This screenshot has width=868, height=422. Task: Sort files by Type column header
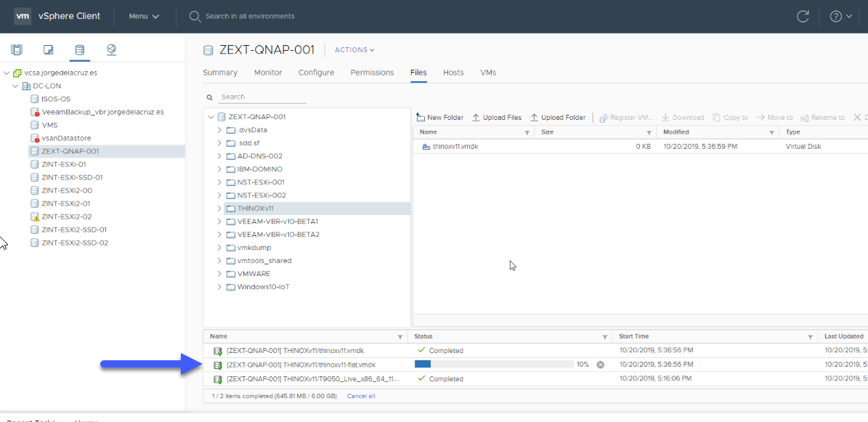tap(793, 132)
